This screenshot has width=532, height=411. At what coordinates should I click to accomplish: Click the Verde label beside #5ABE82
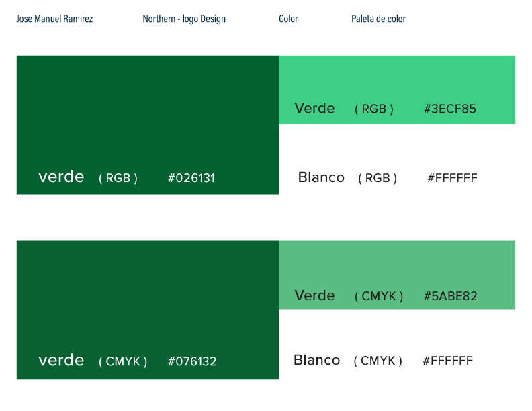tap(314, 295)
